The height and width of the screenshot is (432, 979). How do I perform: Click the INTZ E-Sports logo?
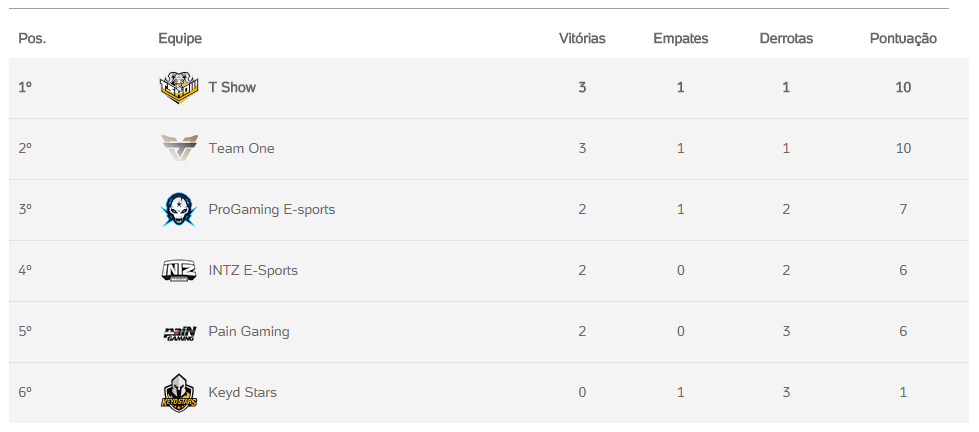180,271
